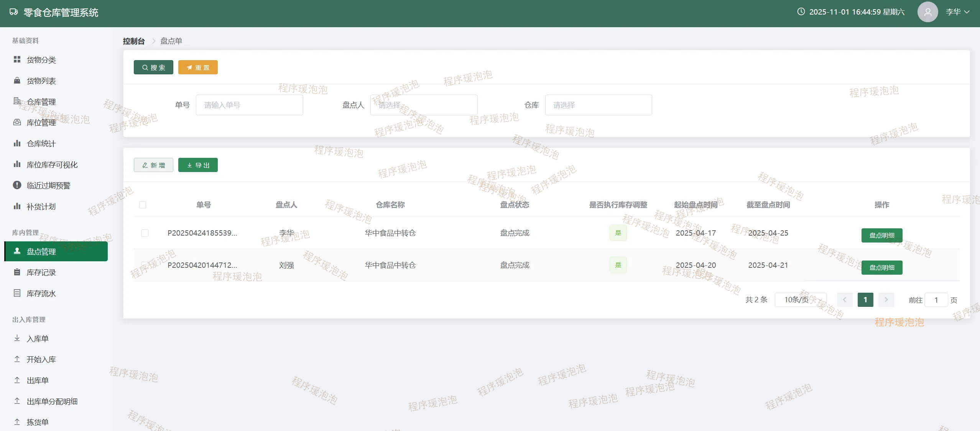This screenshot has height=431, width=980.
Task: Click the 库存记录 clipboard icon
Action: coord(17,272)
